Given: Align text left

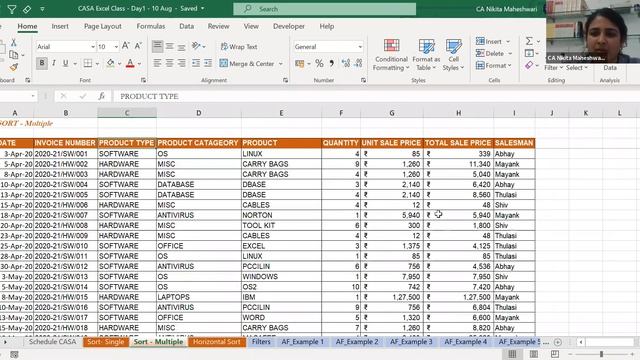Looking at the screenshot, I should click(x=157, y=63).
